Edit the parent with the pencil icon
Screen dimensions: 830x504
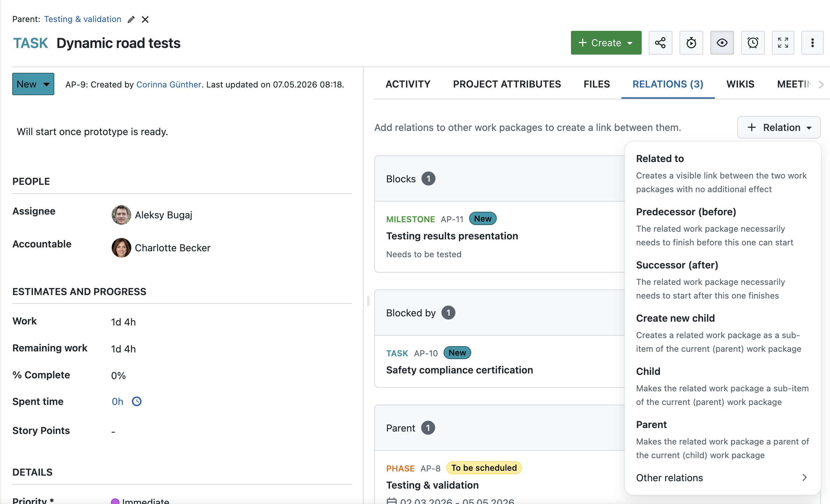131,20
